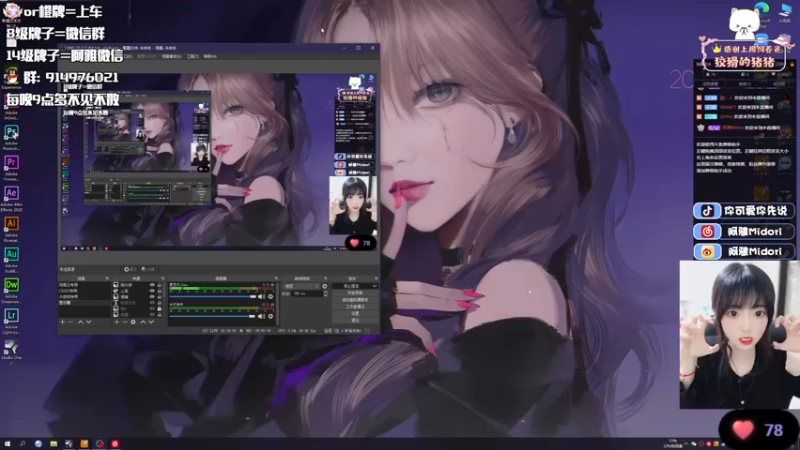
Task: Unlock the fifth source with highlighted lock
Action: click(x=159, y=309)
